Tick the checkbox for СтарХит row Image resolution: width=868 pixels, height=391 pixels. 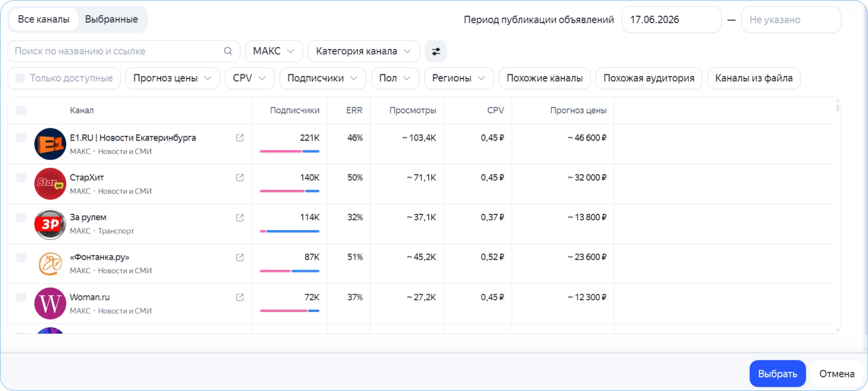point(21,178)
